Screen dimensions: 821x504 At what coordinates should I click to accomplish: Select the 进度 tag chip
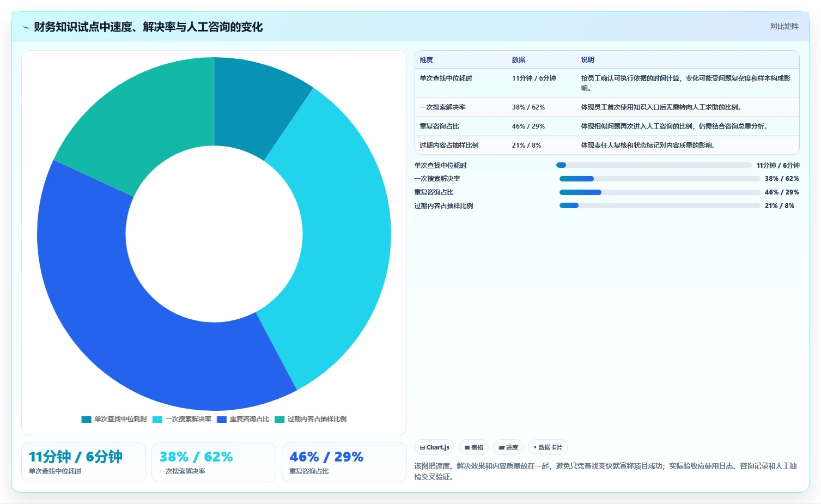pyautogui.click(x=508, y=447)
